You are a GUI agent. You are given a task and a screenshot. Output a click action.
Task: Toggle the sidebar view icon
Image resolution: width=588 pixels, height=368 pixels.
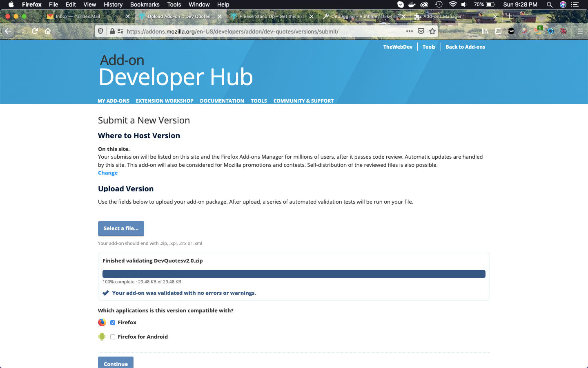(x=498, y=31)
